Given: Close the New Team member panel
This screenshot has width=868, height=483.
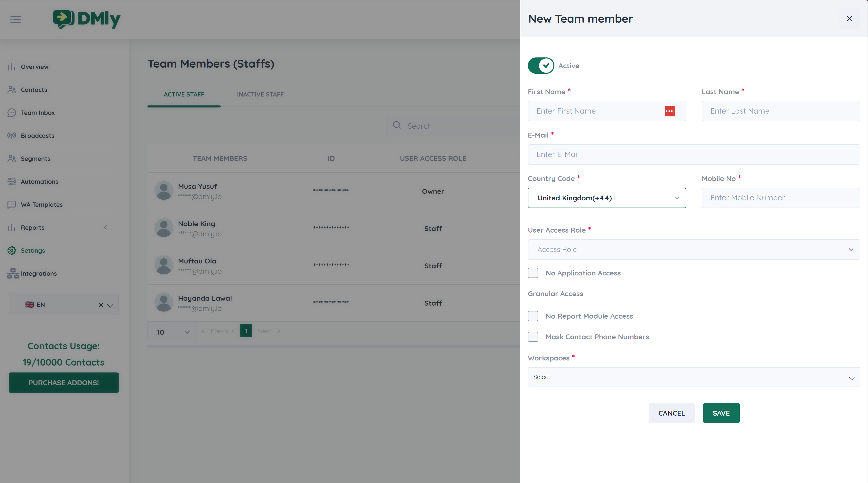Looking at the screenshot, I should (849, 19).
